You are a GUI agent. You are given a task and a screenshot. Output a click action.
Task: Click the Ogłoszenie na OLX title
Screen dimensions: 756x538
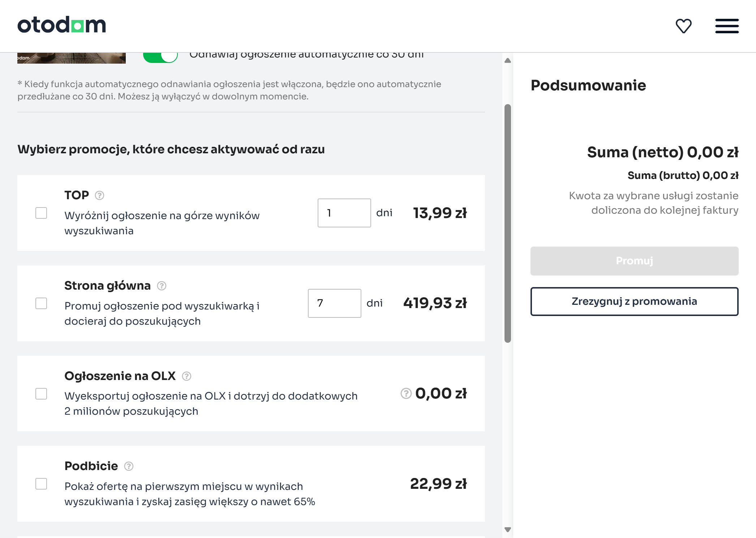[x=120, y=376]
